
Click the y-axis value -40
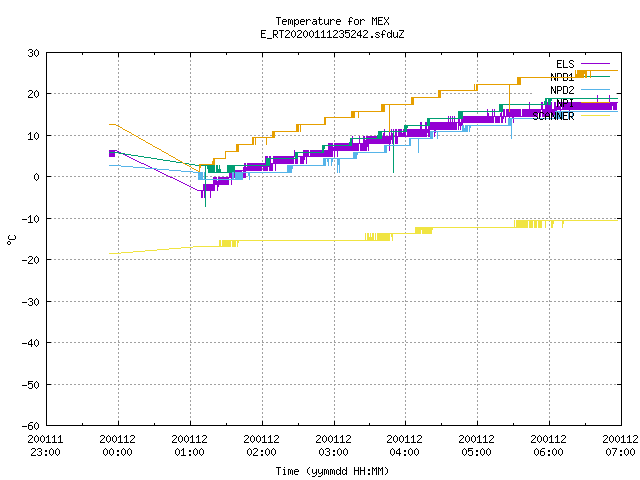(x=31, y=343)
